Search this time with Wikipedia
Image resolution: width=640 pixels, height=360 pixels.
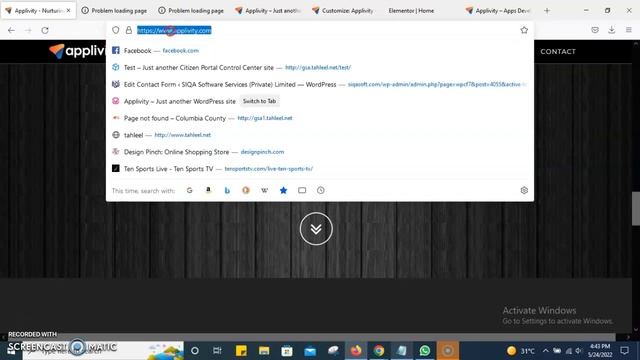click(x=264, y=190)
